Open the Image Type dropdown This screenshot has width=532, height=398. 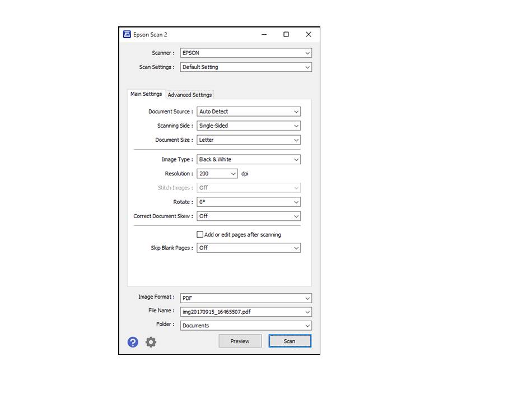pyautogui.click(x=249, y=159)
